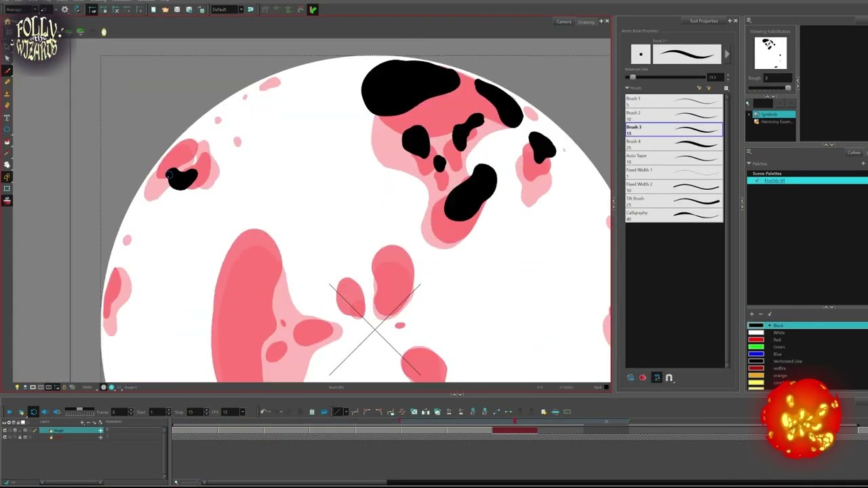Switch to the Camera view tab
Screen dimensions: 868x488
point(564,22)
